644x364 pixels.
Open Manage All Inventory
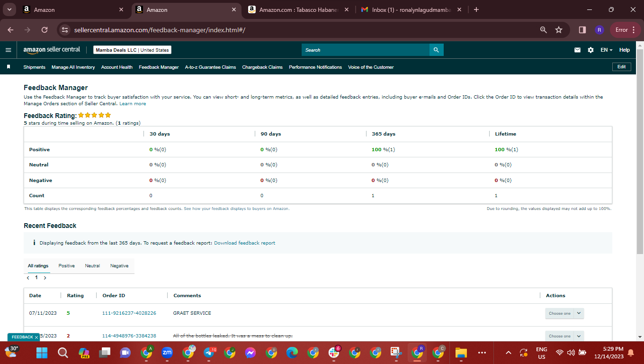tap(73, 67)
